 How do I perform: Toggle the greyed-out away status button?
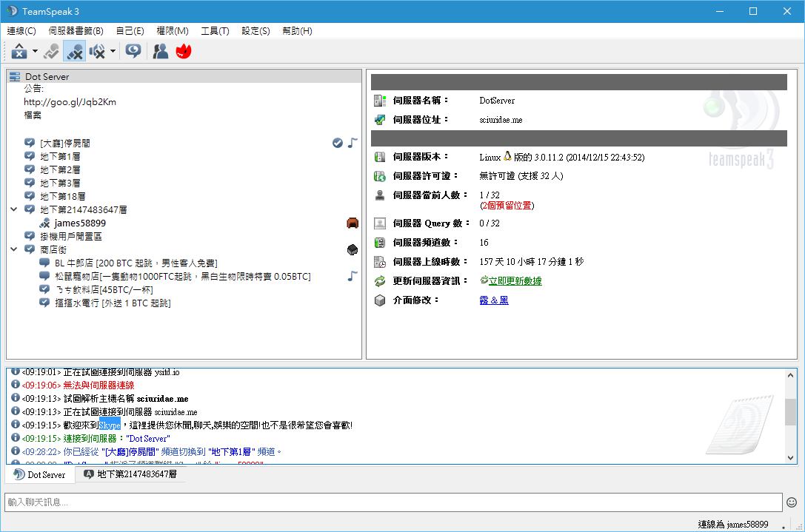coord(51,51)
